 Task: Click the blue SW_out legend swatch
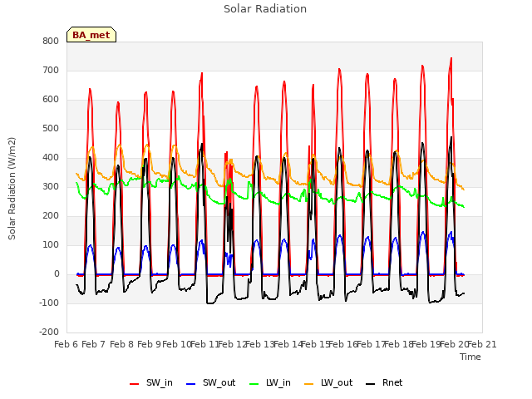pos(191,384)
